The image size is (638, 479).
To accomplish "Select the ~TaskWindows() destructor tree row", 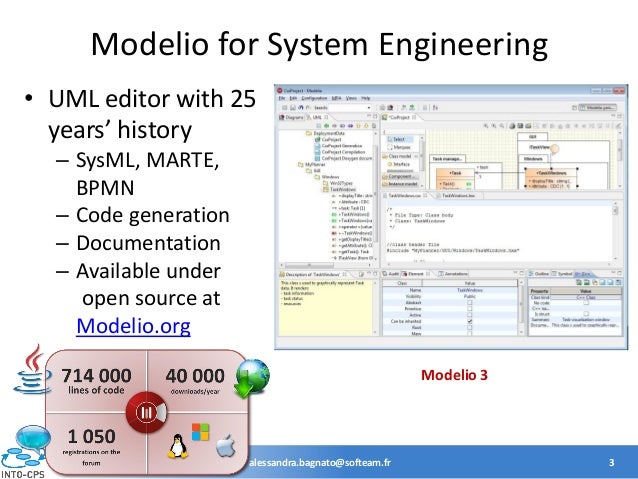I will pyautogui.click(x=352, y=233).
